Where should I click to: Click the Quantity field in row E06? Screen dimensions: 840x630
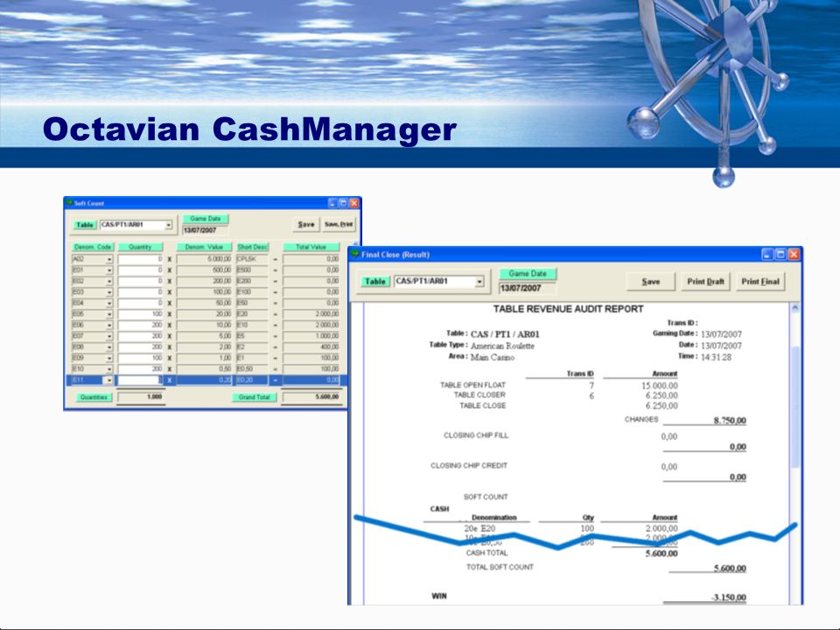click(x=140, y=325)
